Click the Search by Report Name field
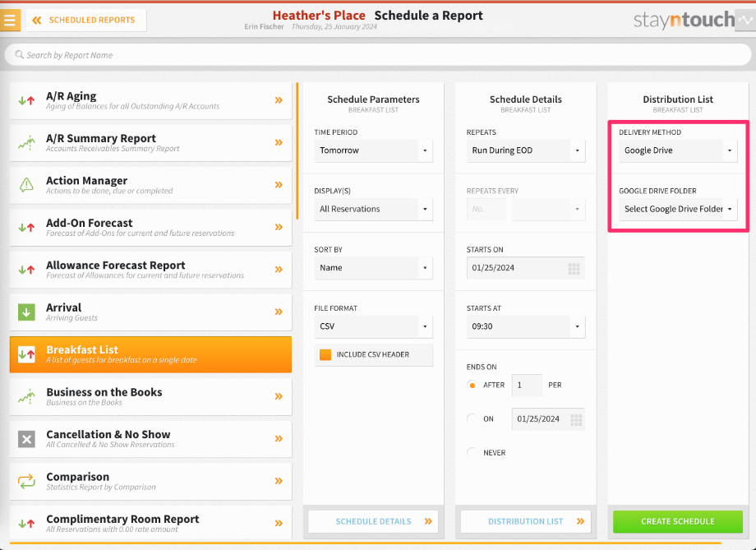The height and width of the screenshot is (550, 756). [x=378, y=55]
